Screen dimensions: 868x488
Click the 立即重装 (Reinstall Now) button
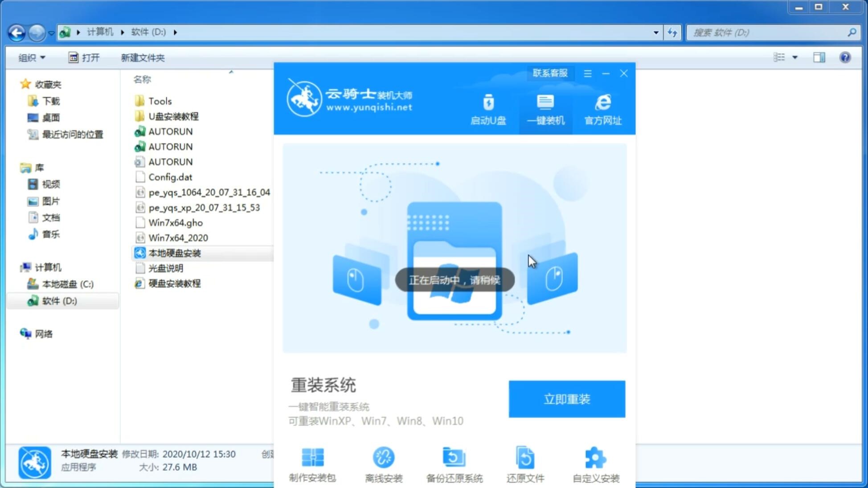click(566, 399)
